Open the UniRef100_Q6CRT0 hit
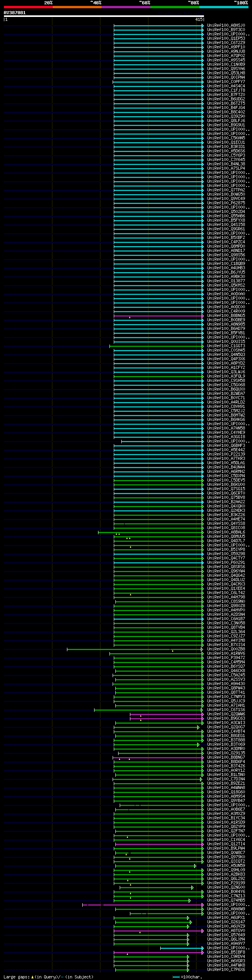Viewport: 252px width, 980px height. coord(226,493)
